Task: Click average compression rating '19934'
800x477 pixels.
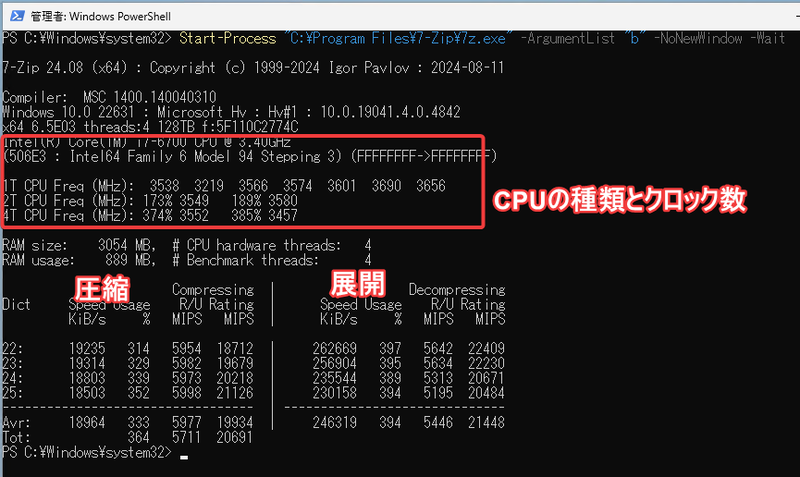Action: 235,423
